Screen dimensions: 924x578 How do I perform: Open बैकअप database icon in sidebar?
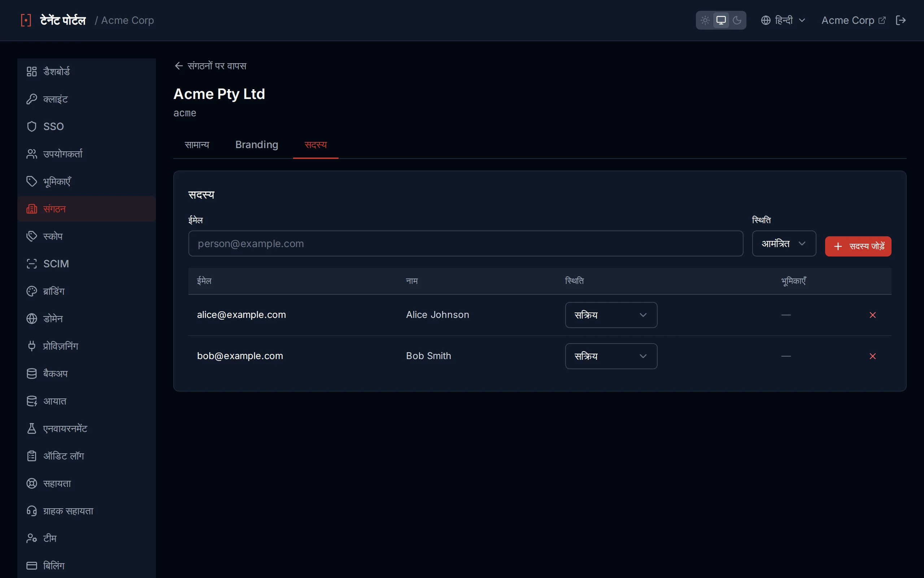(32, 374)
